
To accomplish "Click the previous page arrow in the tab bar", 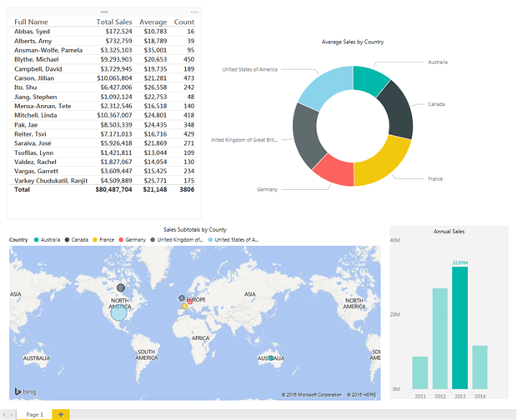I will [x=4, y=414].
